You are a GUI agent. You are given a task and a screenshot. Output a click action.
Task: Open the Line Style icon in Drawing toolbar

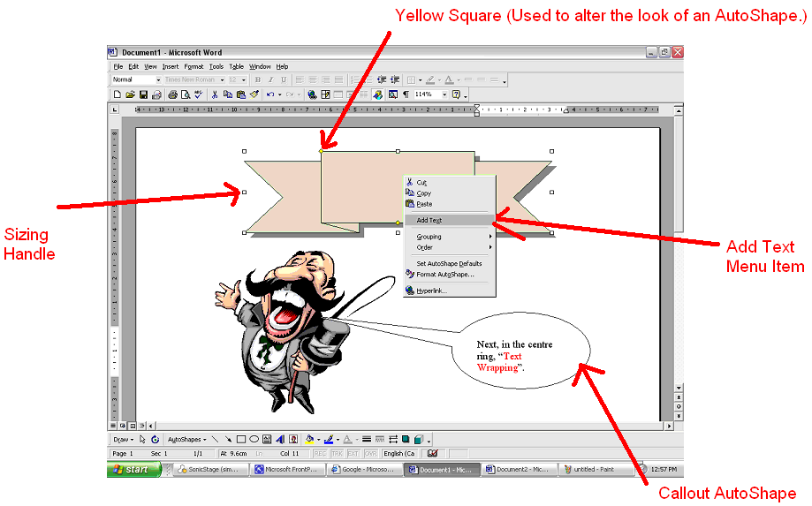coord(367,439)
